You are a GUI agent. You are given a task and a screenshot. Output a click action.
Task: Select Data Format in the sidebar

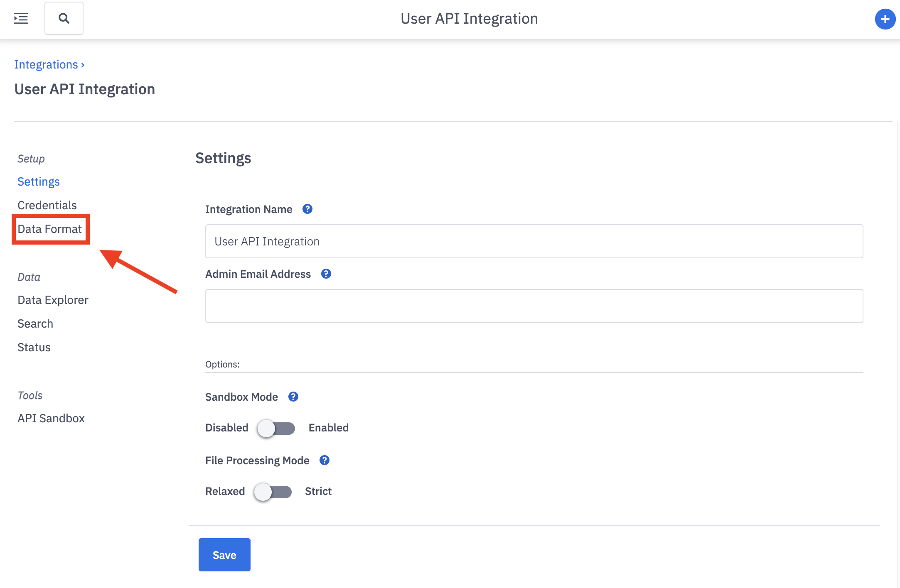[x=50, y=229]
